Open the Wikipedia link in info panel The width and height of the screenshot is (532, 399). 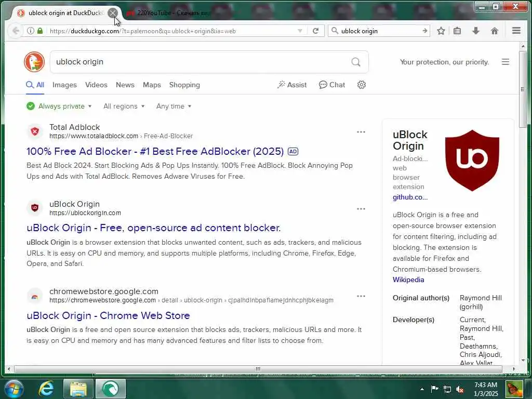coord(408,280)
